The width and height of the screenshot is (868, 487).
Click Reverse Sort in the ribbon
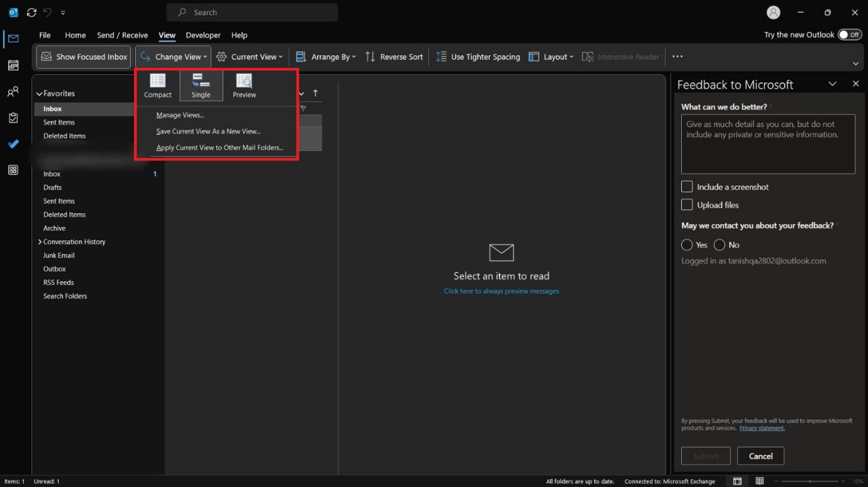pyautogui.click(x=394, y=57)
